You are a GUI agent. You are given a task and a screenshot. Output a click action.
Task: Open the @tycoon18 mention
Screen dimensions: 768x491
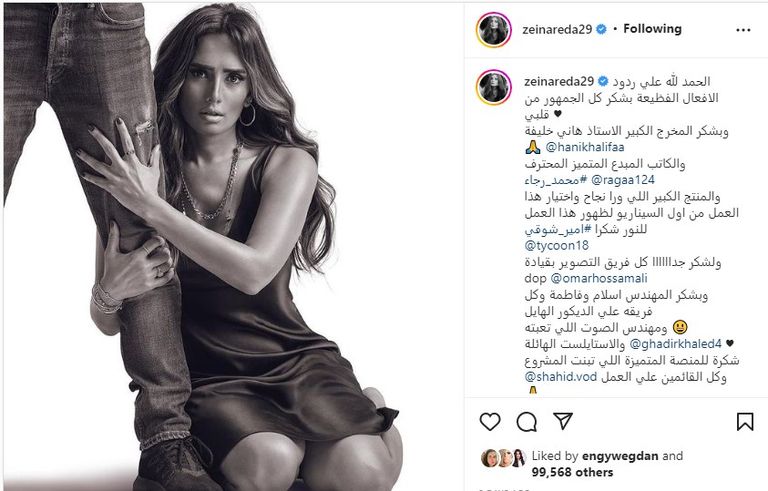click(556, 246)
